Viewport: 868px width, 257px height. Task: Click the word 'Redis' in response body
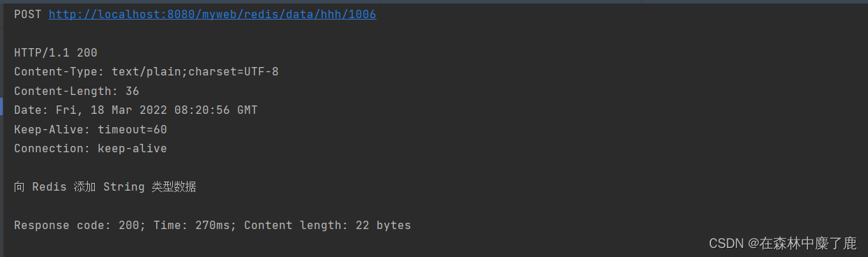[x=50, y=187]
